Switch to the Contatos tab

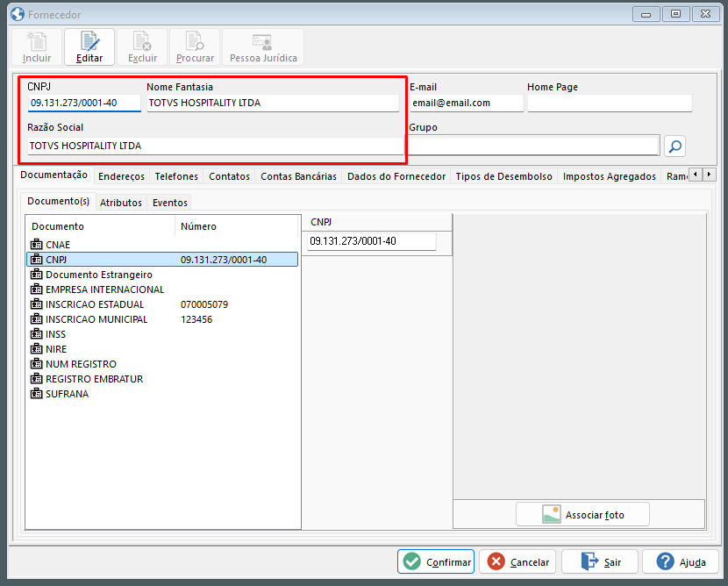coord(229,176)
